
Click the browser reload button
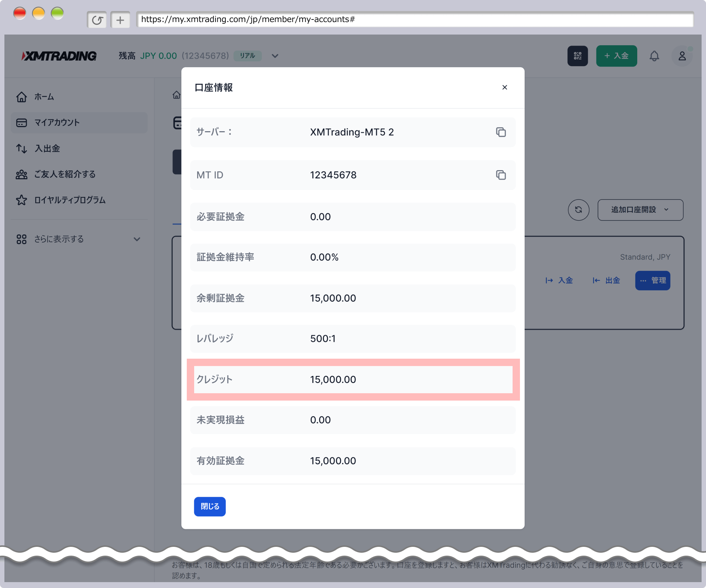tap(97, 20)
